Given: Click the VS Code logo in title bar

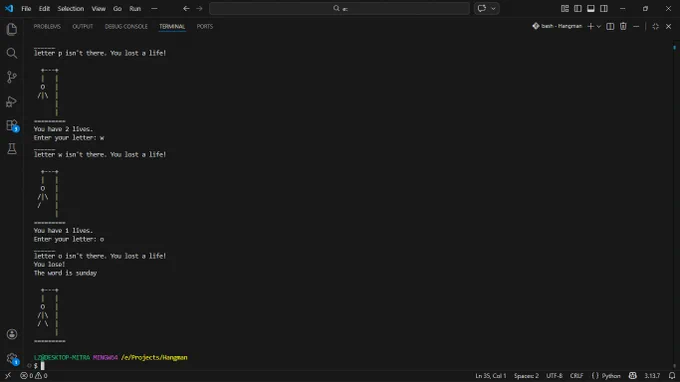Looking at the screenshot, I should coord(9,8).
